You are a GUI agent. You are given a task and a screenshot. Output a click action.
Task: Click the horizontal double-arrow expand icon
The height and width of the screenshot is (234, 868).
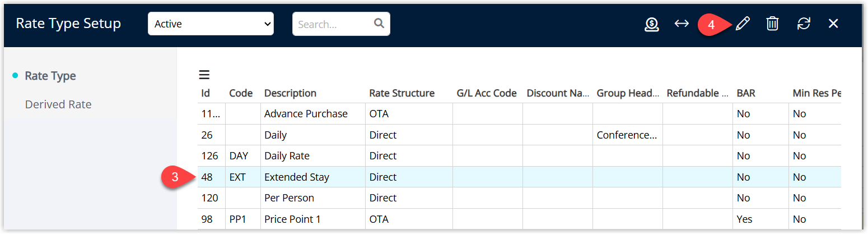pos(682,24)
